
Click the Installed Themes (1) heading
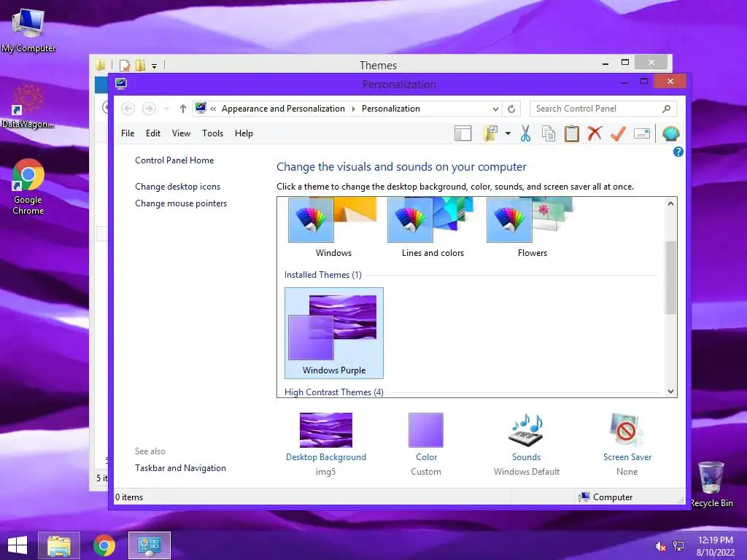[x=323, y=275]
